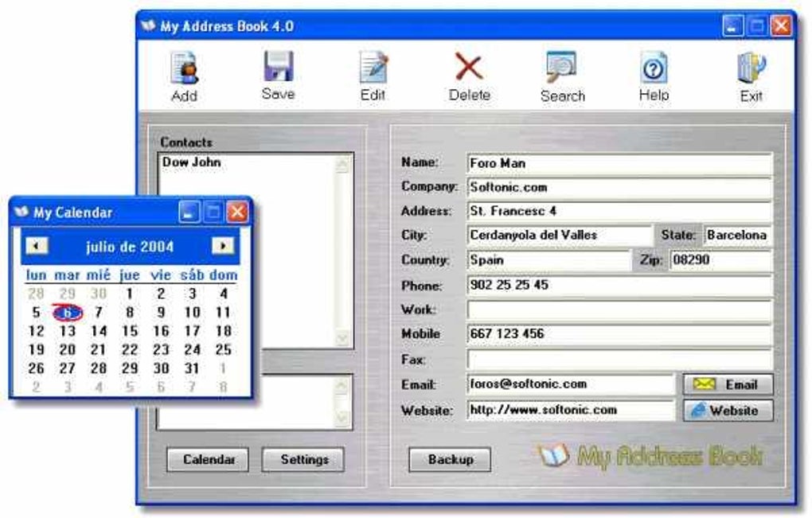
Task: Minimize the My Calendar window
Action: point(189,212)
